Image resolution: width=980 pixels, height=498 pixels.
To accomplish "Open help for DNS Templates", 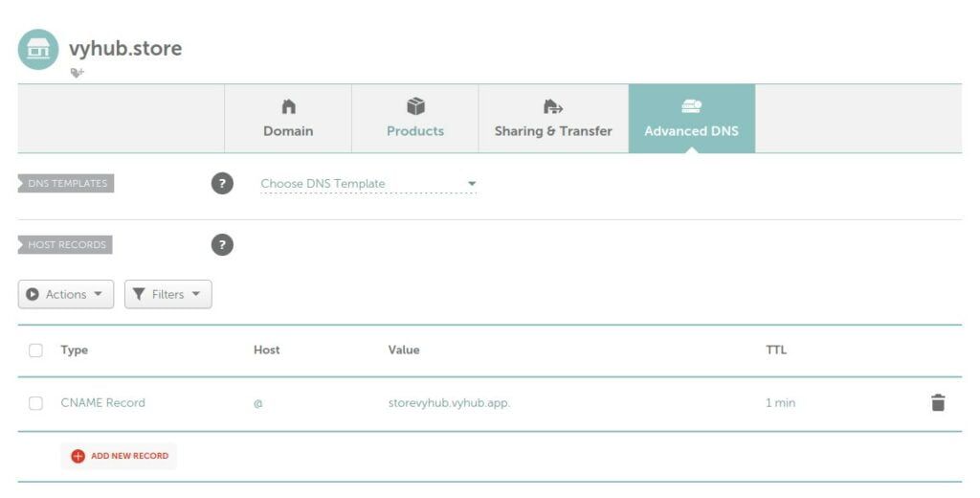I will [222, 183].
